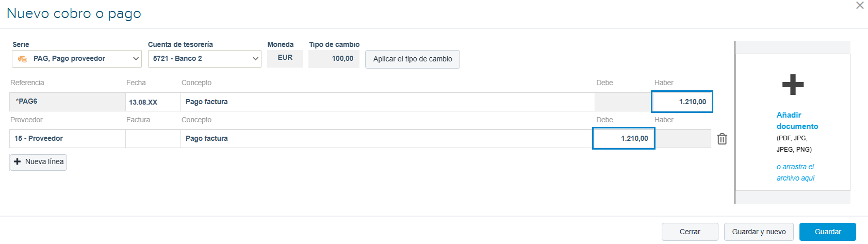Apply exchange rate with Aplicar el tipo de cambio
The image size is (868, 244).
click(413, 59)
